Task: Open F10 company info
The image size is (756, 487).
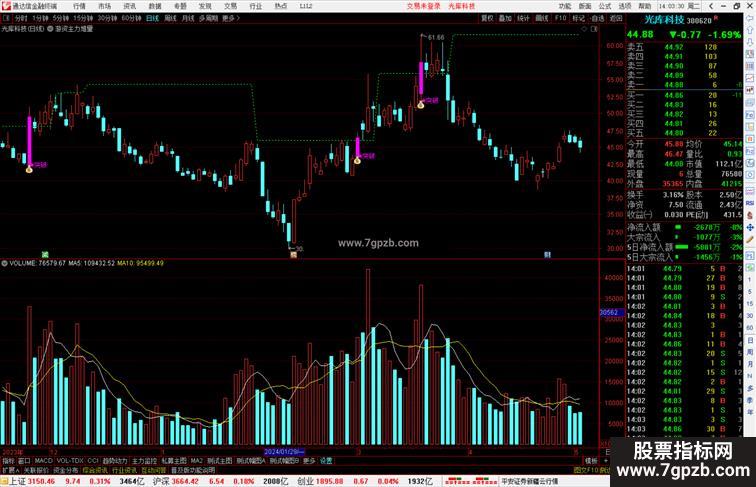Action: coord(560,18)
